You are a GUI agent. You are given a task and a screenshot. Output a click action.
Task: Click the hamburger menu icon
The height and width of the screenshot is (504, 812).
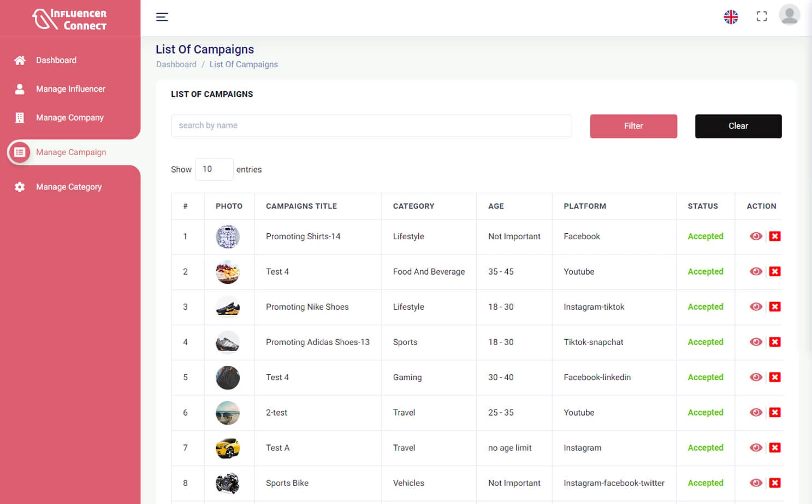162,17
